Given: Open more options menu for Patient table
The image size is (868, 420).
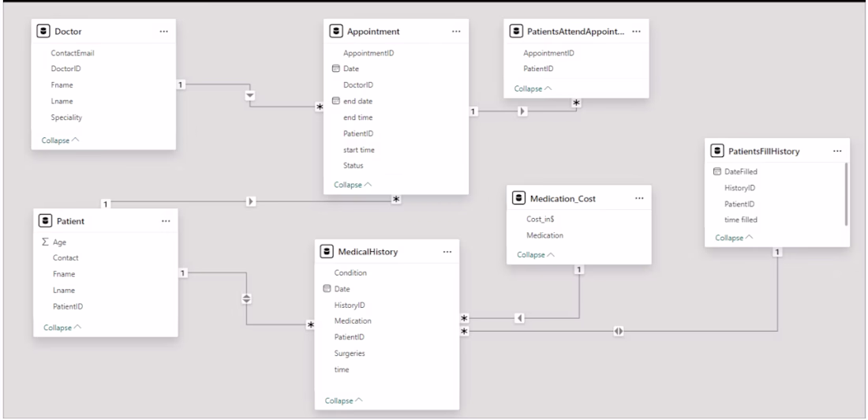Looking at the screenshot, I should 166,221.
